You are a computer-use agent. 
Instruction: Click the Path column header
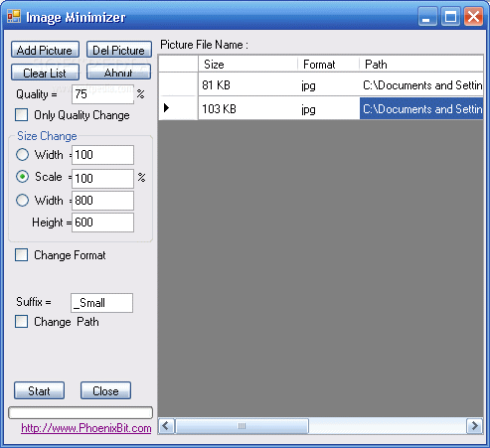pyautogui.click(x=421, y=64)
